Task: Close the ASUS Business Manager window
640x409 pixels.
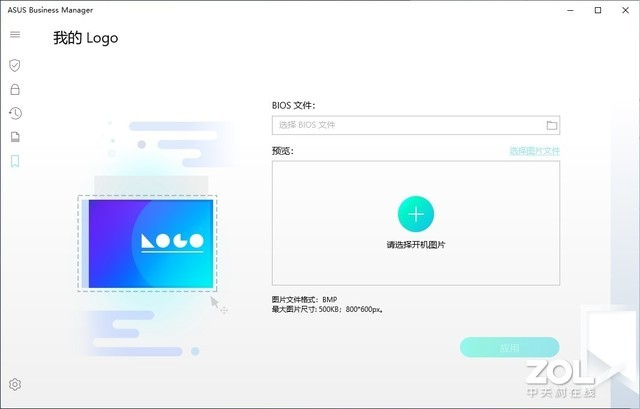Action: point(625,10)
